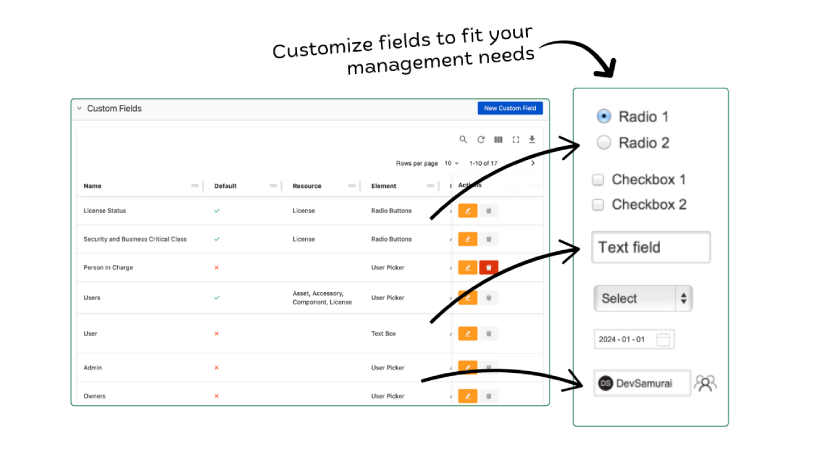Open calendar icon in the date field
This screenshot has height=449, width=820.
[x=663, y=339]
